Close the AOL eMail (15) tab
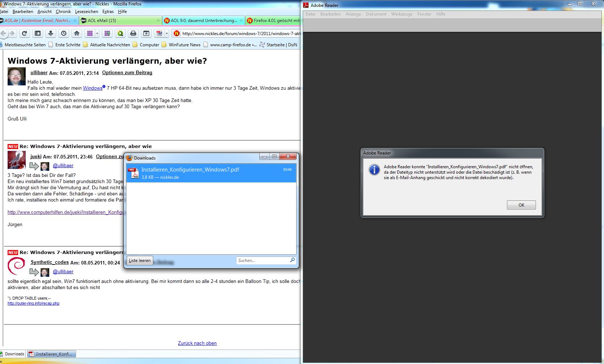The width and height of the screenshot is (604, 364). point(158,21)
